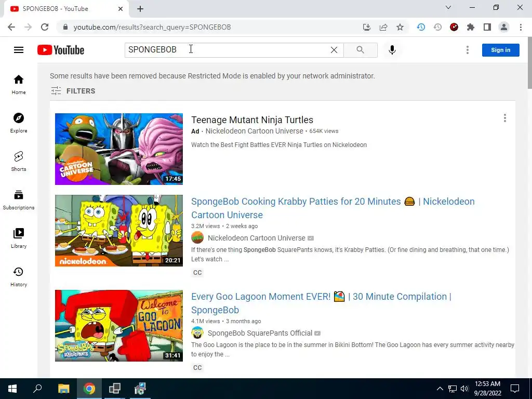Viewport: 532px width, 399px height.
Task: Click the SpongeBob SquarePants Official avatar
Action: point(197,333)
